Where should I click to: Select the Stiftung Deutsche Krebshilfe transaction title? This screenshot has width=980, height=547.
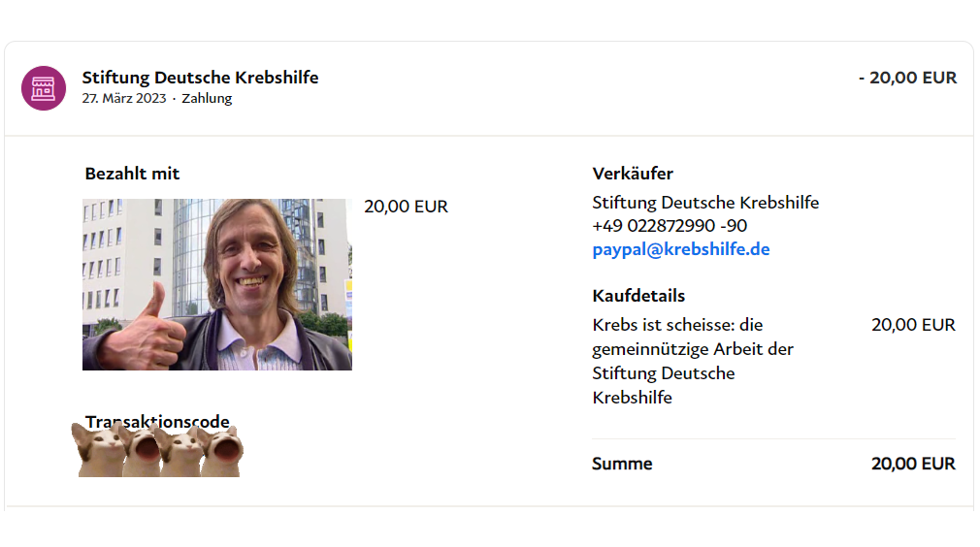pos(200,78)
